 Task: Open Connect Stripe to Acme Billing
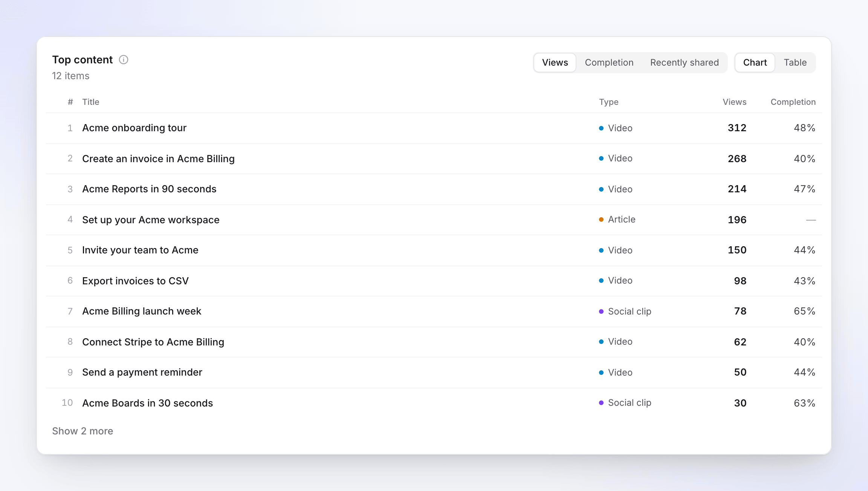pos(153,342)
